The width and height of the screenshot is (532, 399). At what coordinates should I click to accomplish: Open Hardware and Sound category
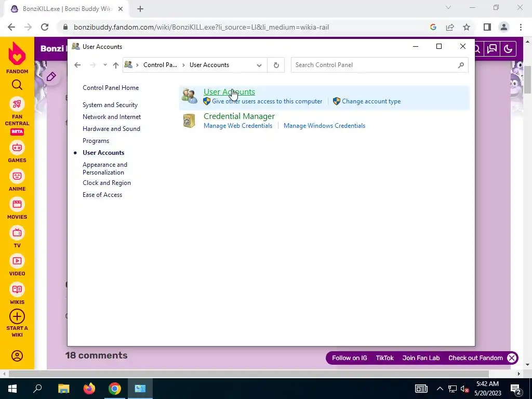point(111,129)
